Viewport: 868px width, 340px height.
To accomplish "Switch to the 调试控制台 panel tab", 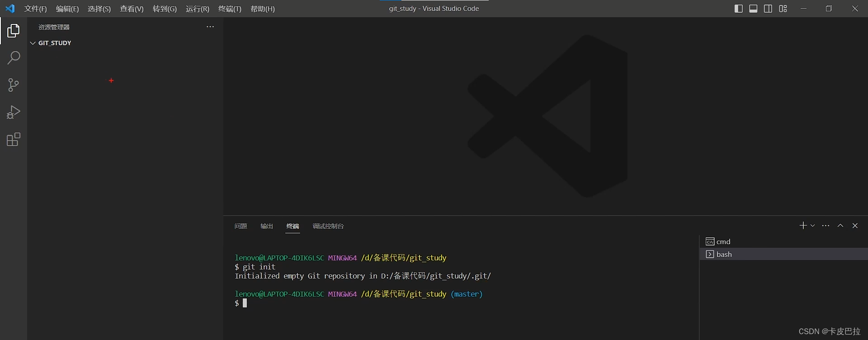I will pyautogui.click(x=328, y=226).
